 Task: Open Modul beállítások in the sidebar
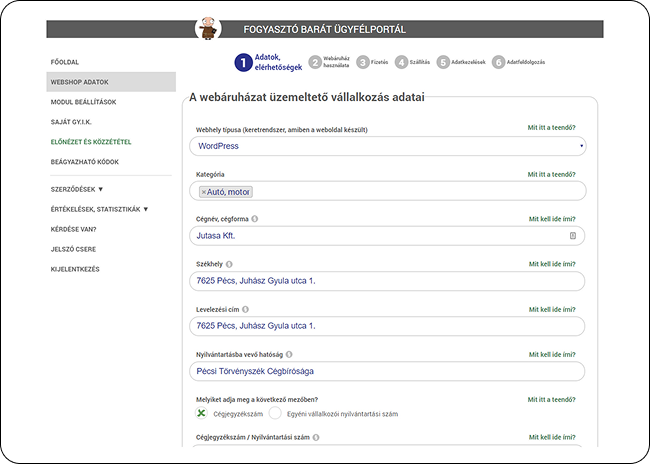pyautogui.click(x=83, y=102)
